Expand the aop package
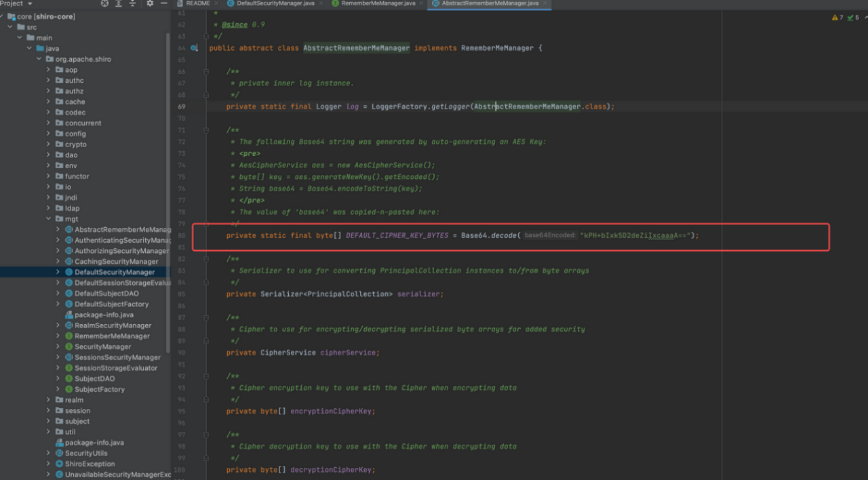This screenshot has height=480, width=868. [x=49, y=70]
